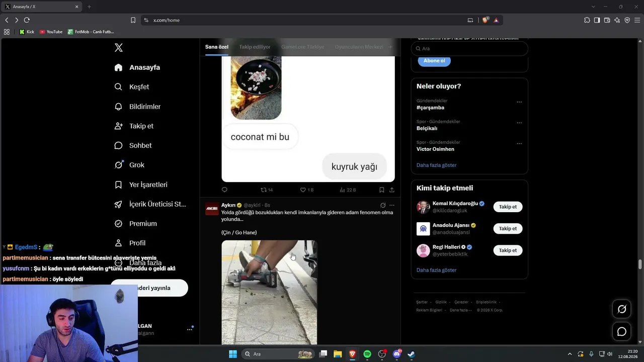Open FotMob bookmark in bookmarks bar
644x362 pixels.
coord(91,32)
